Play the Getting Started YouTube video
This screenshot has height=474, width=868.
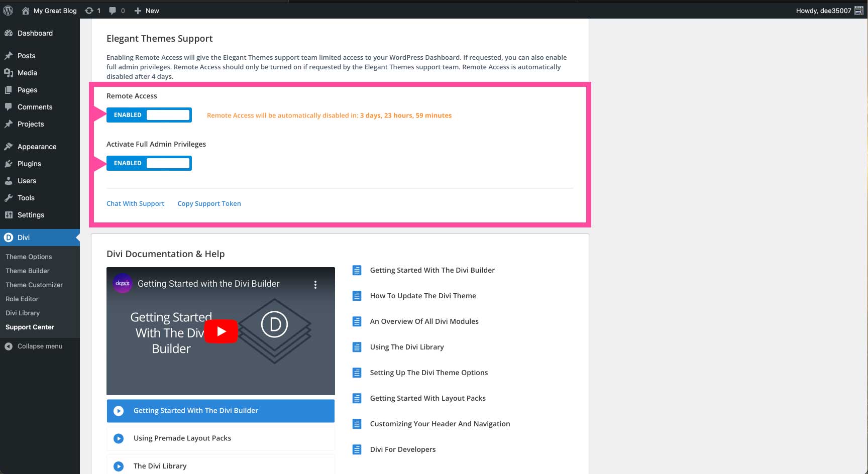tap(221, 331)
